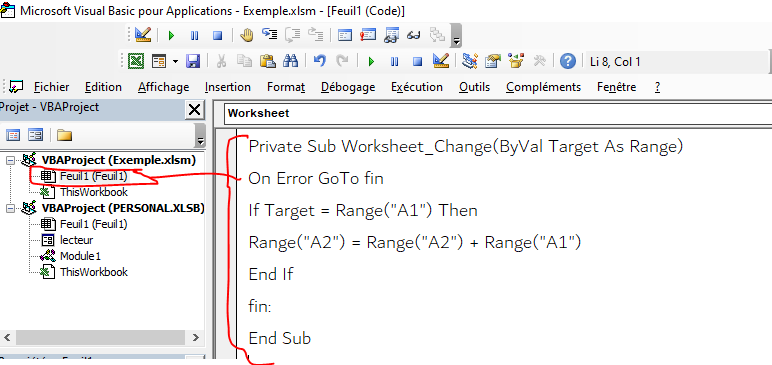772x365 pixels.
Task: Click the Li 8, Col 1 position indicator
Action: tap(615, 62)
